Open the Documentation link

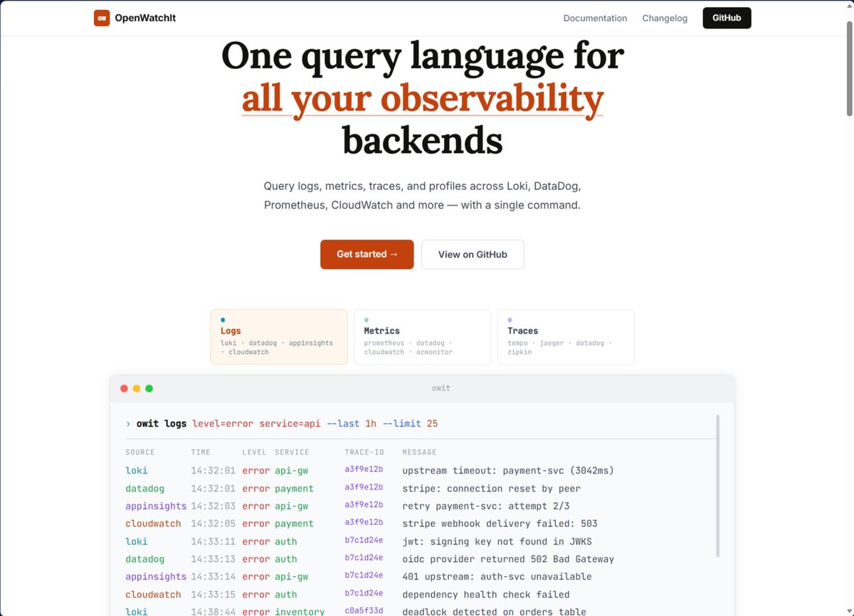tap(595, 18)
